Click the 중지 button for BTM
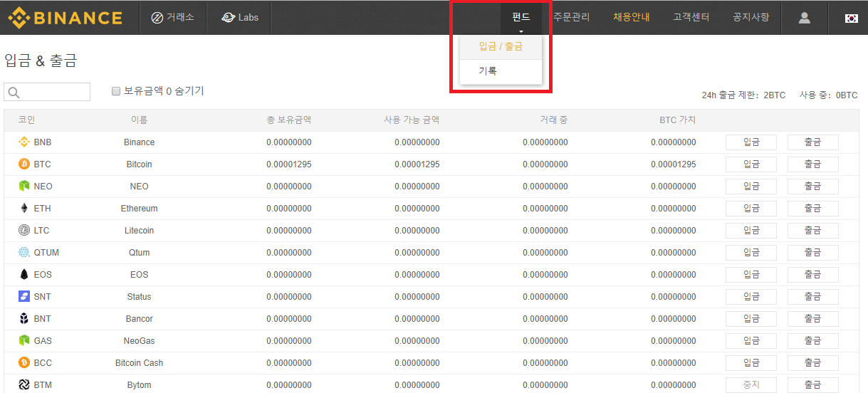Screen dimensions: 868x393 click(751, 385)
